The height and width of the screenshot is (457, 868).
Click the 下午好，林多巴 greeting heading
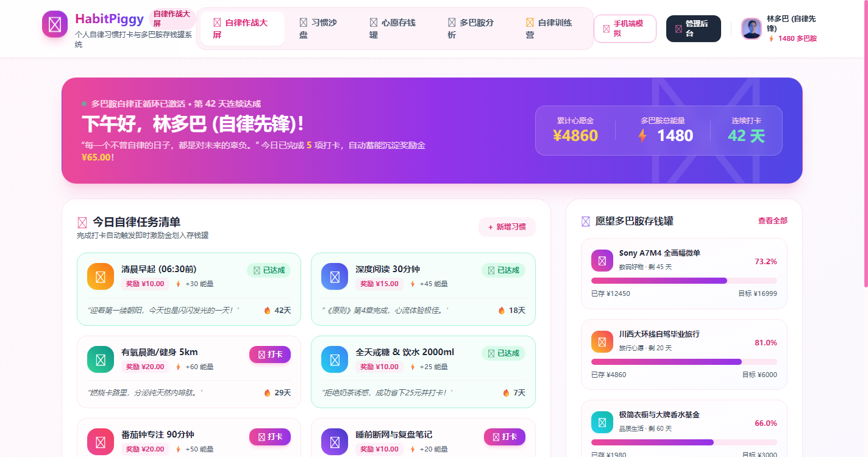(193, 124)
